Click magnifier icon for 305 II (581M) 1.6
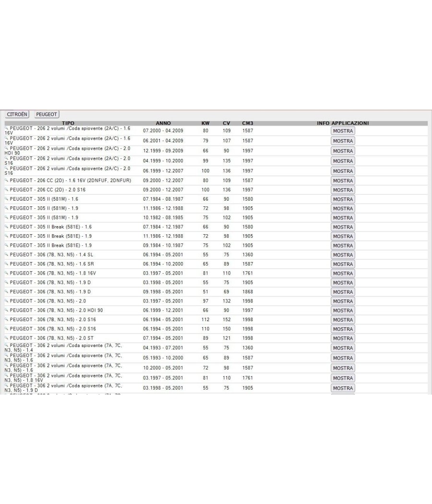The height and width of the screenshot is (504, 432). (6, 199)
